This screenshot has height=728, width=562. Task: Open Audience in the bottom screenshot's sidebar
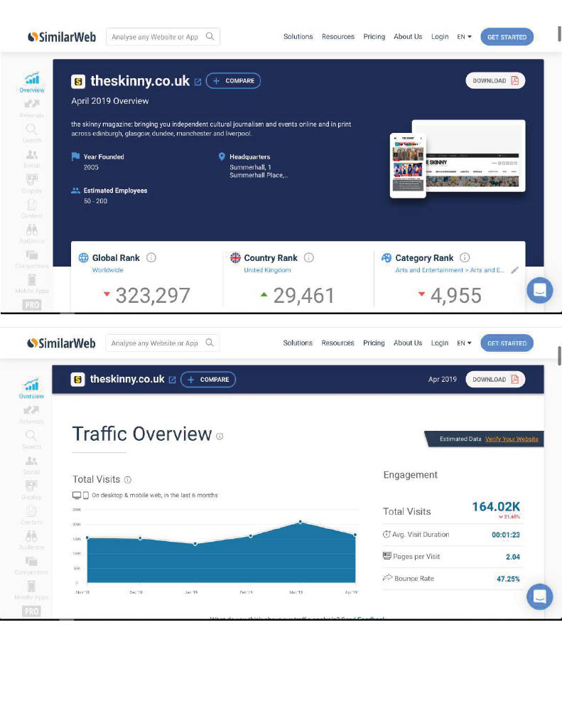point(31,540)
